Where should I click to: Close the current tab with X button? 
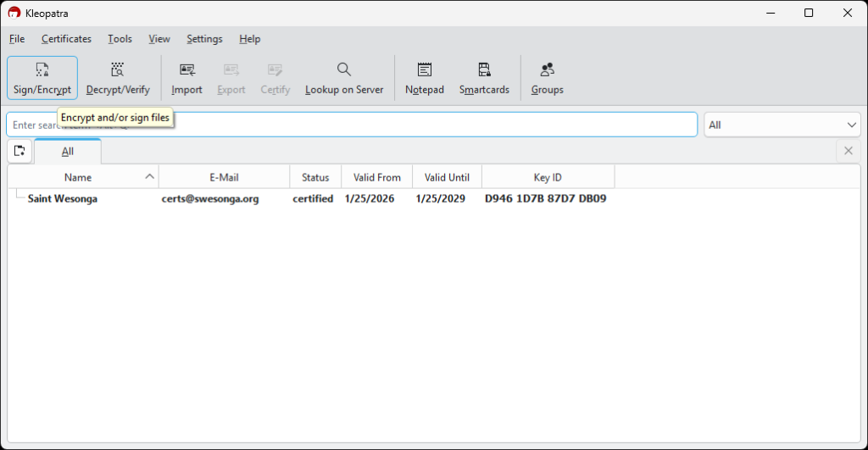pyautogui.click(x=848, y=152)
